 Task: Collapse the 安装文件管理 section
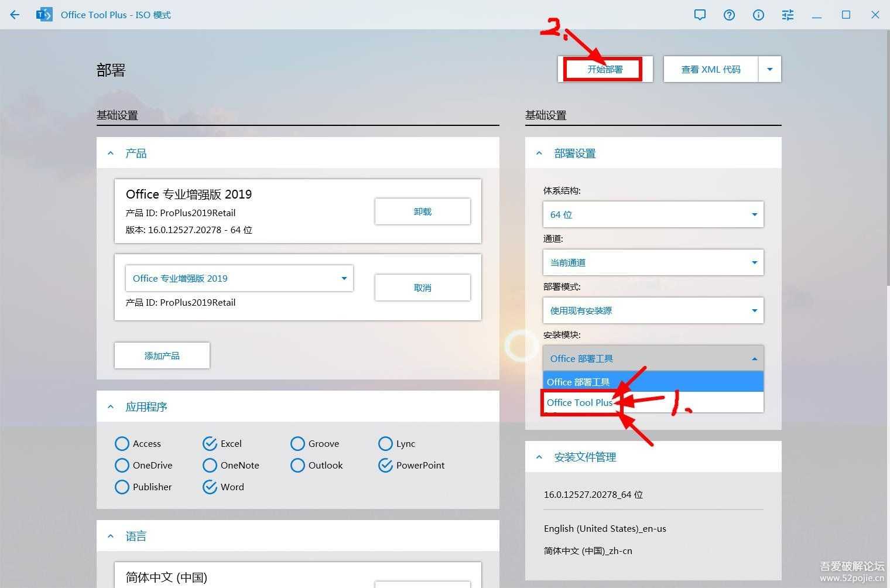[539, 457]
